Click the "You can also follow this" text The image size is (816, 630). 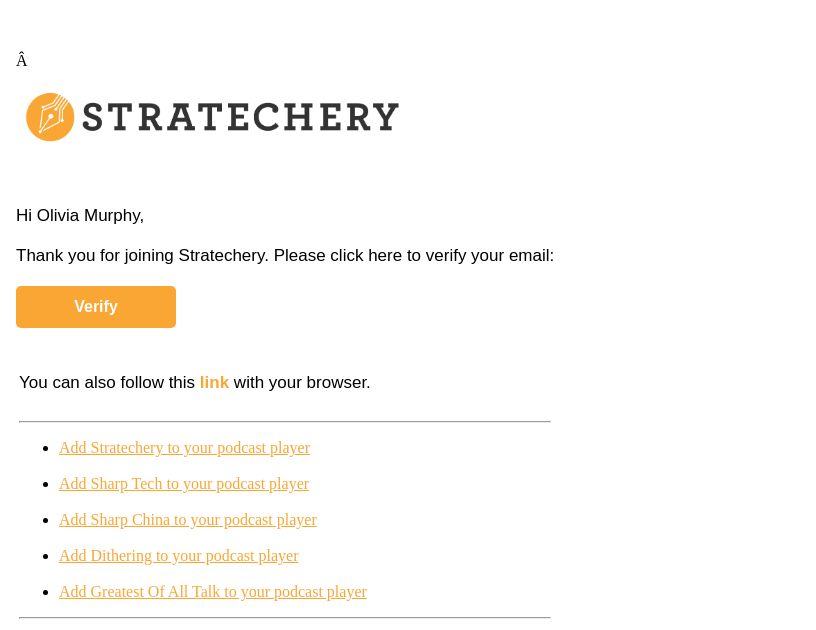[107, 382]
